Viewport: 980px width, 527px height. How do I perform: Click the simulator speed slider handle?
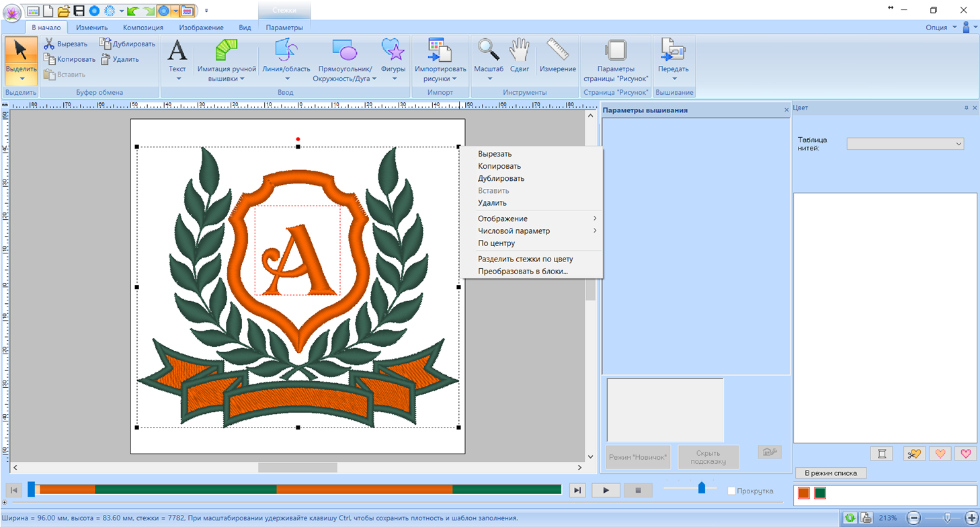coord(702,487)
